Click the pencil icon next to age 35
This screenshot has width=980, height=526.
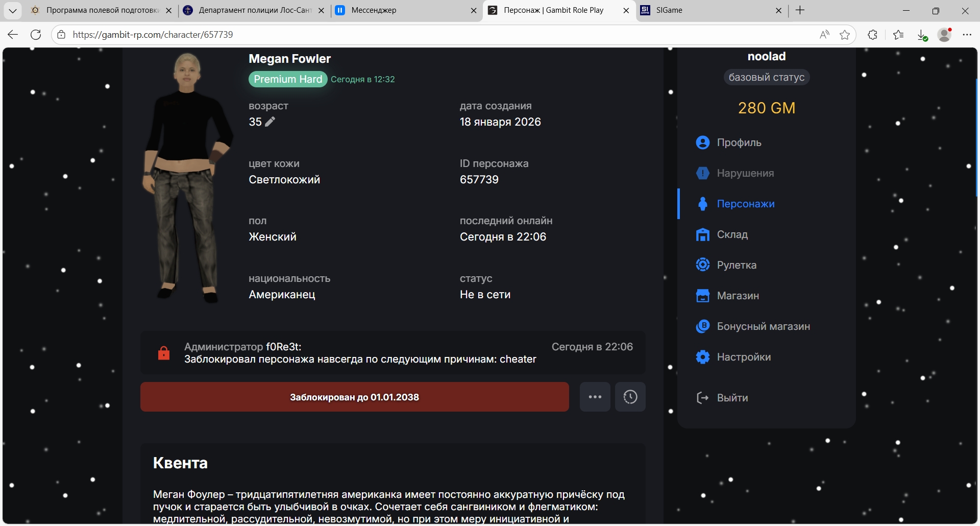pos(270,122)
